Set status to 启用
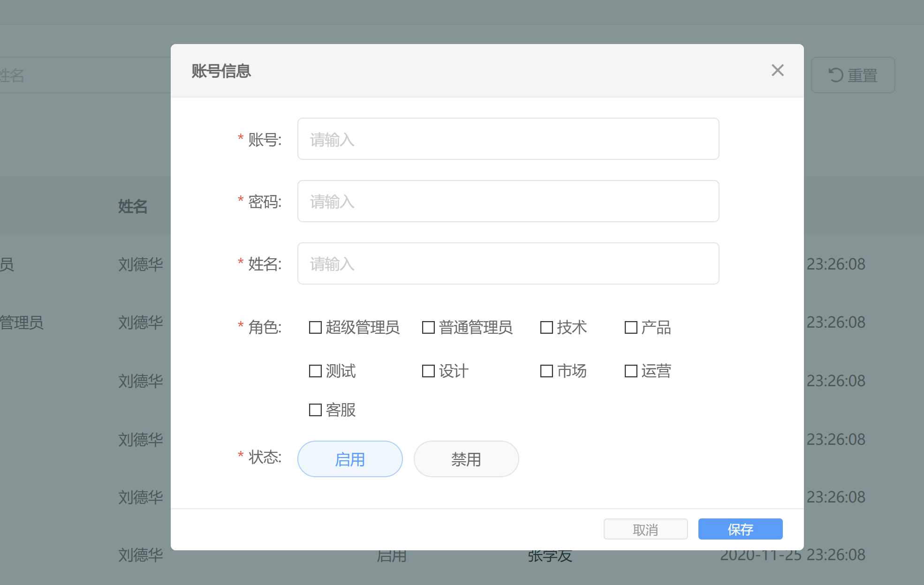The height and width of the screenshot is (585, 924). 350,459
